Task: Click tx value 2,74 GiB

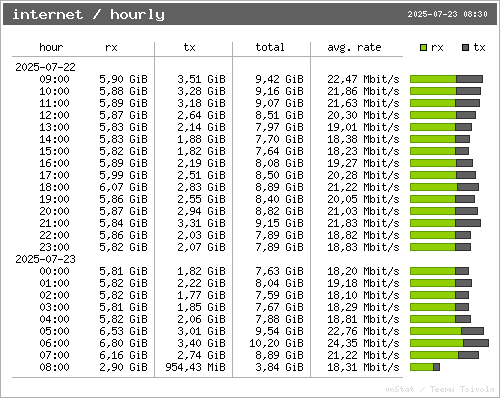Action: (x=201, y=355)
